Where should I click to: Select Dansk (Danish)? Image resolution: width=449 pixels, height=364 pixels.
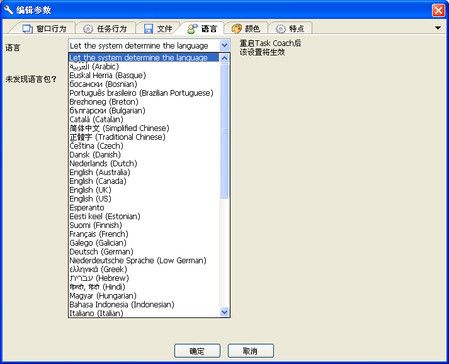[x=144, y=155]
